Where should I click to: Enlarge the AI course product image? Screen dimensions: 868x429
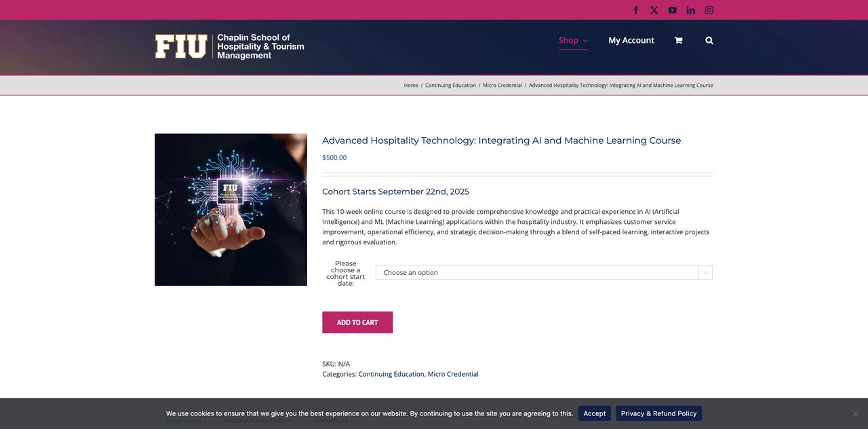pyautogui.click(x=231, y=210)
